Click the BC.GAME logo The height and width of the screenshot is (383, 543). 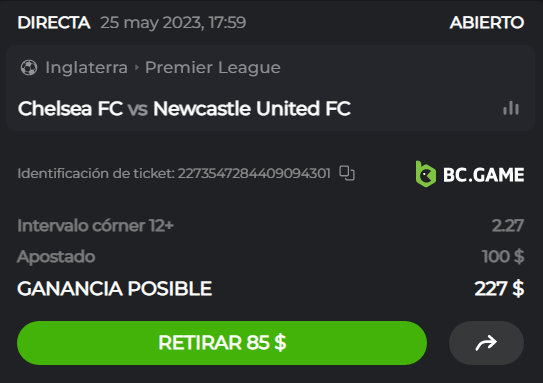(x=470, y=174)
